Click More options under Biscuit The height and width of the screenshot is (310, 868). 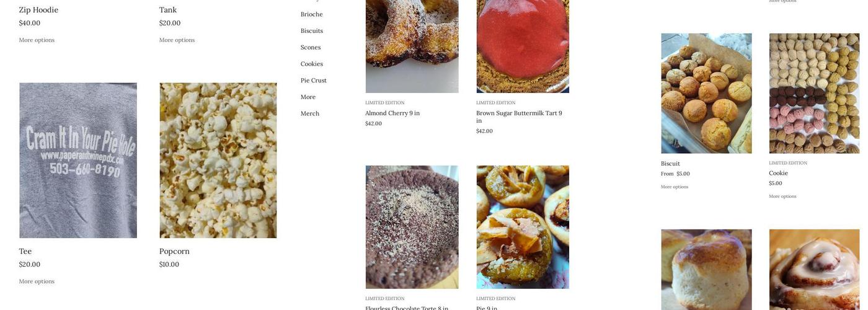coord(675,187)
